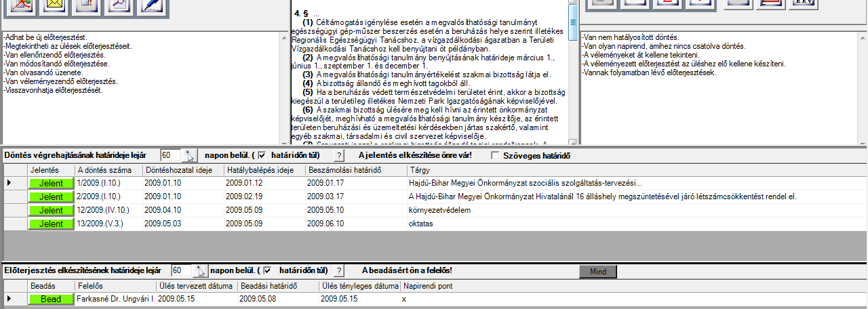Click the envelope message icon
The height and width of the screenshot is (309, 868).
tap(56, 7)
